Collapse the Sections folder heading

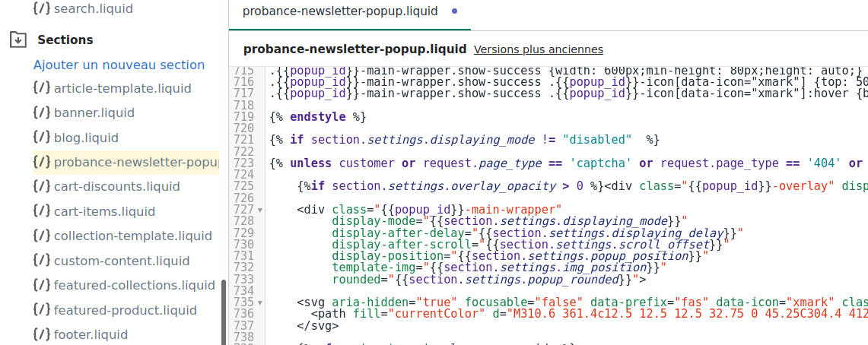[65, 40]
